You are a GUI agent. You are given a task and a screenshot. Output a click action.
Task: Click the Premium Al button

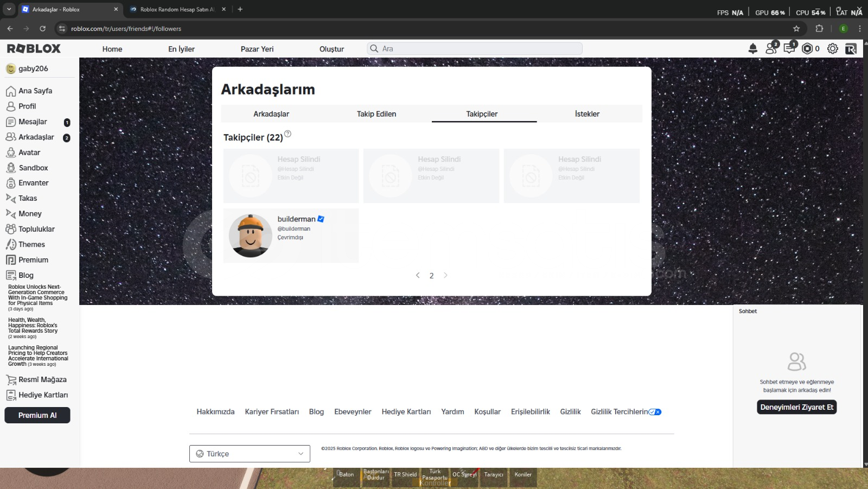click(37, 415)
